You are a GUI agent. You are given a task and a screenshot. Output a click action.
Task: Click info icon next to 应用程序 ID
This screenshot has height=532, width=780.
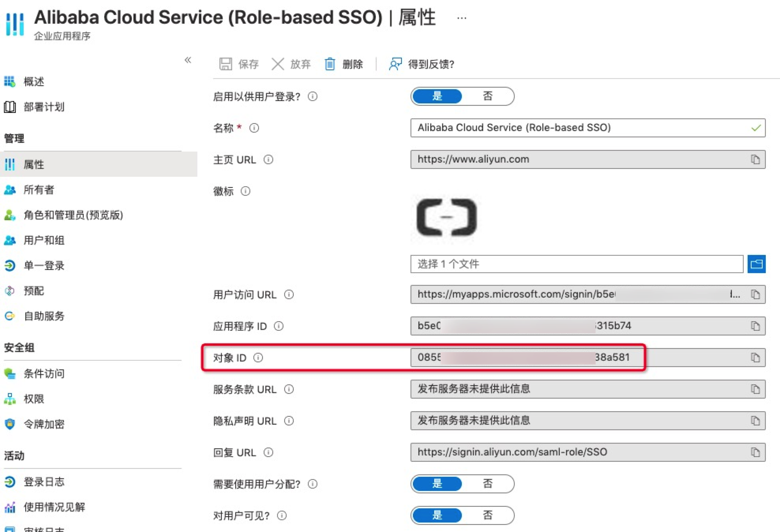click(279, 326)
